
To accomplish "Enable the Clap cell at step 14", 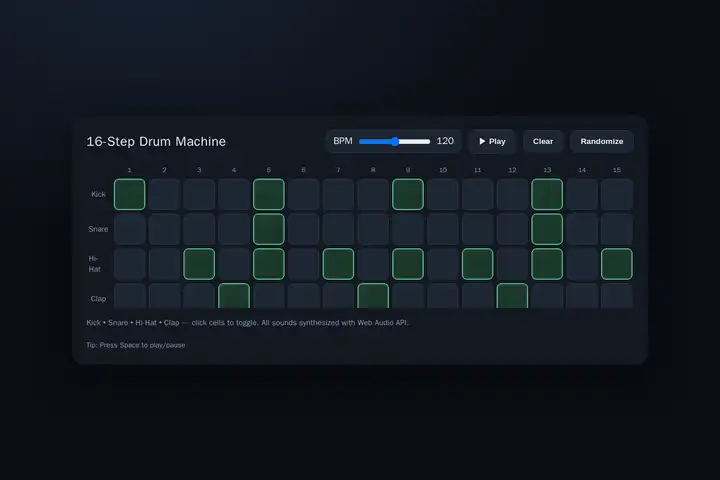I will (582, 296).
